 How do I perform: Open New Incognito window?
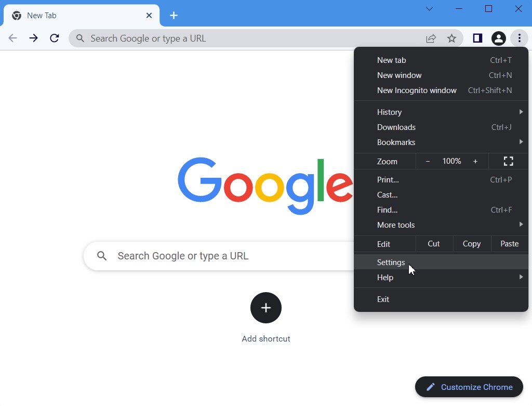[441, 90]
